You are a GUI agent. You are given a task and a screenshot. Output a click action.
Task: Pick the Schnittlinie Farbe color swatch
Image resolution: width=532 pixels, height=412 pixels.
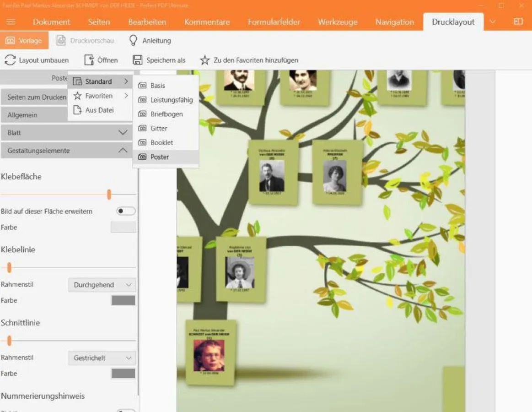pyautogui.click(x=123, y=373)
